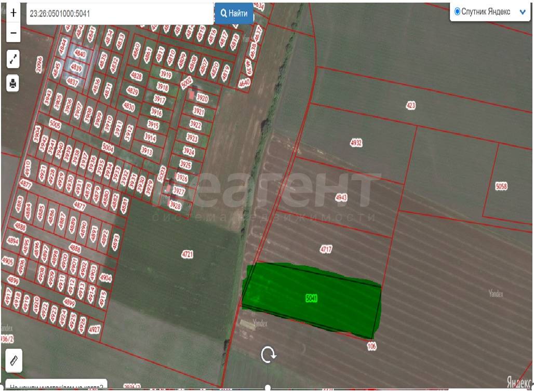Zoom in with the plus button
The image size is (534, 392).
click(x=13, y=12)
